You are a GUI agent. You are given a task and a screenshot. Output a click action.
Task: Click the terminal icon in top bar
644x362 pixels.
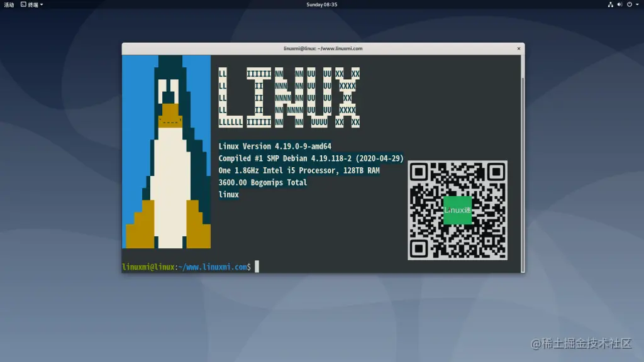click(x=23, y=4)
